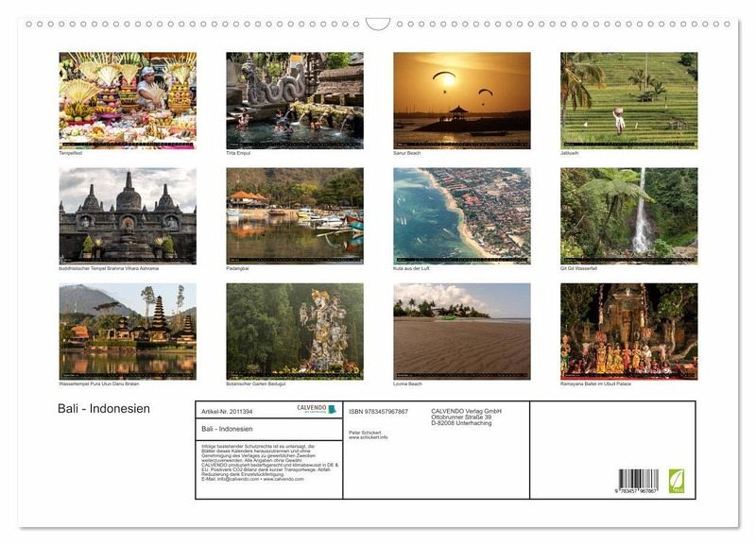756x545 pixels.
Task: Click the barcode at the bottom right
Action: tap(639, 482)
